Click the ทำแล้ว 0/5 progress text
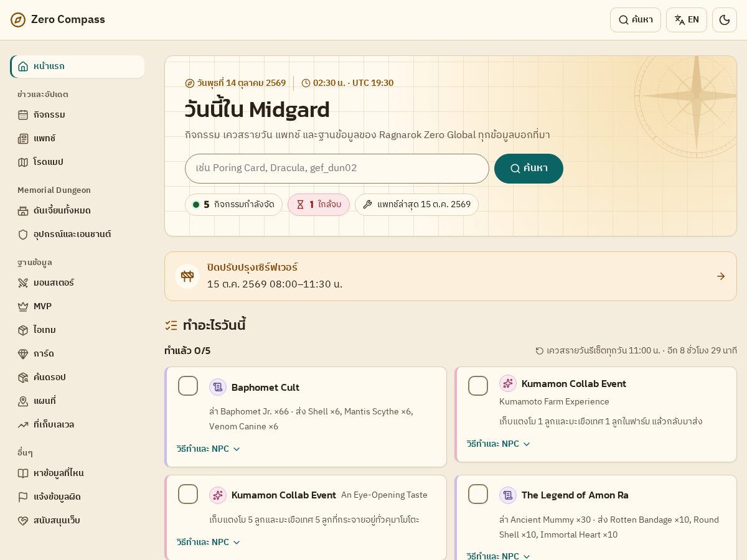Viewport: 747px width, 560px height. pyautogui.click(x=187, y=351)
